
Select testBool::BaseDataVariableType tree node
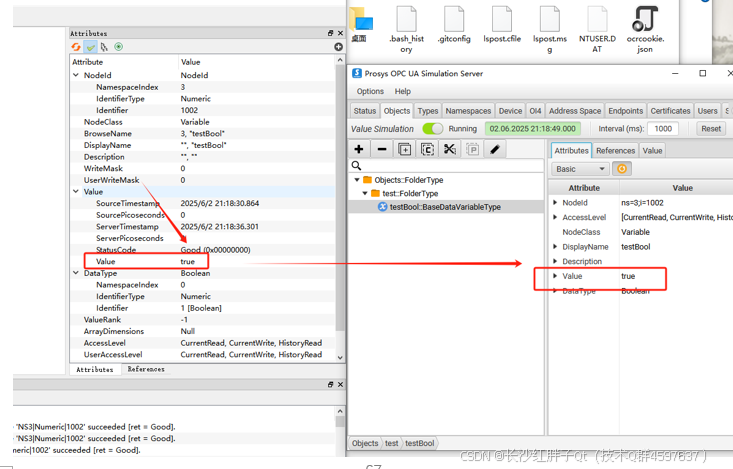click(x=445, y=207)
